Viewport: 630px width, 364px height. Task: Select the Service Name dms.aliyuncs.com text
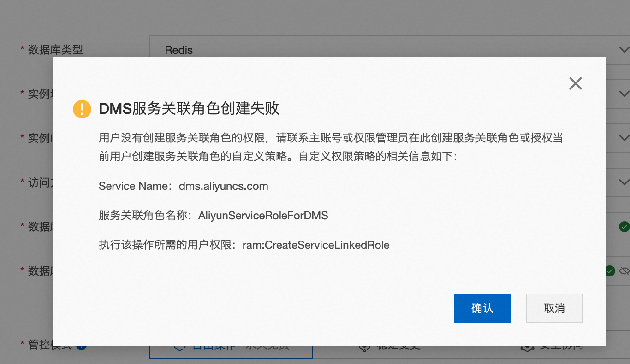pos(184,186)
